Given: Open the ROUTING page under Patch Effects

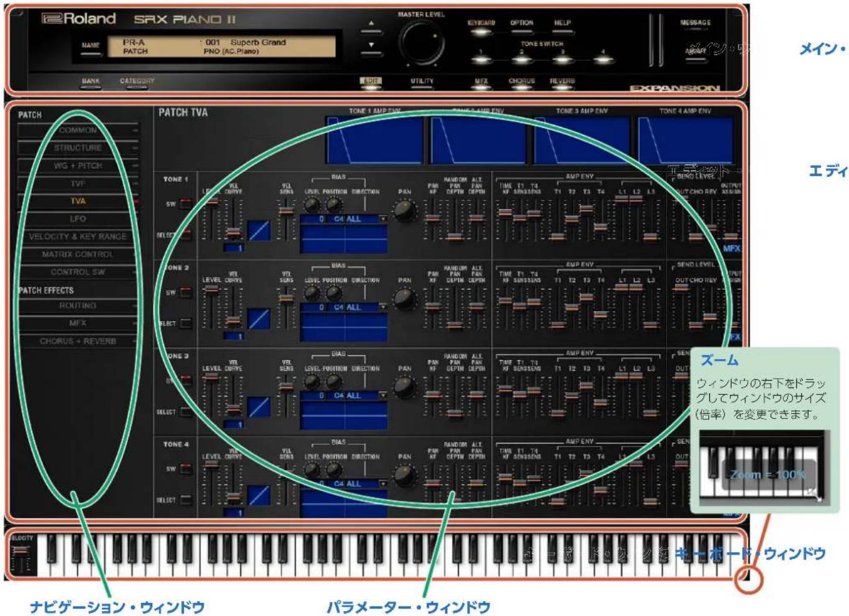Looking at the screenshot, I should pos(78,306).
